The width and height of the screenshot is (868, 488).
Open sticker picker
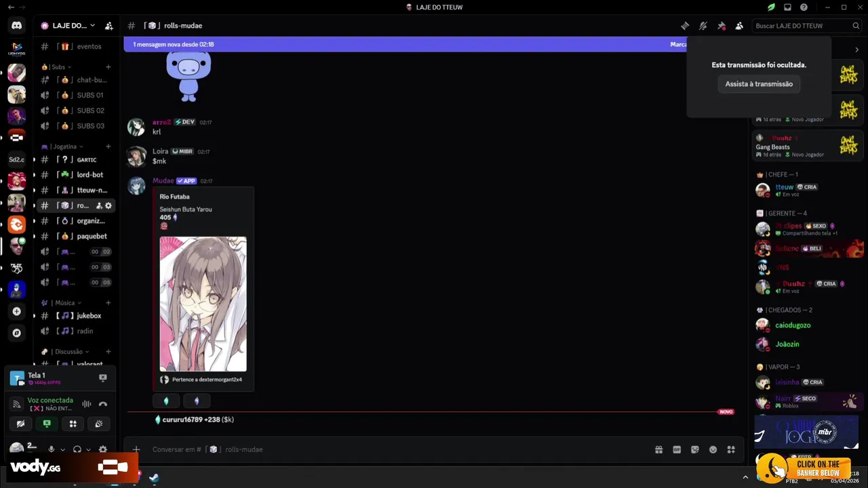click(695, 449)
